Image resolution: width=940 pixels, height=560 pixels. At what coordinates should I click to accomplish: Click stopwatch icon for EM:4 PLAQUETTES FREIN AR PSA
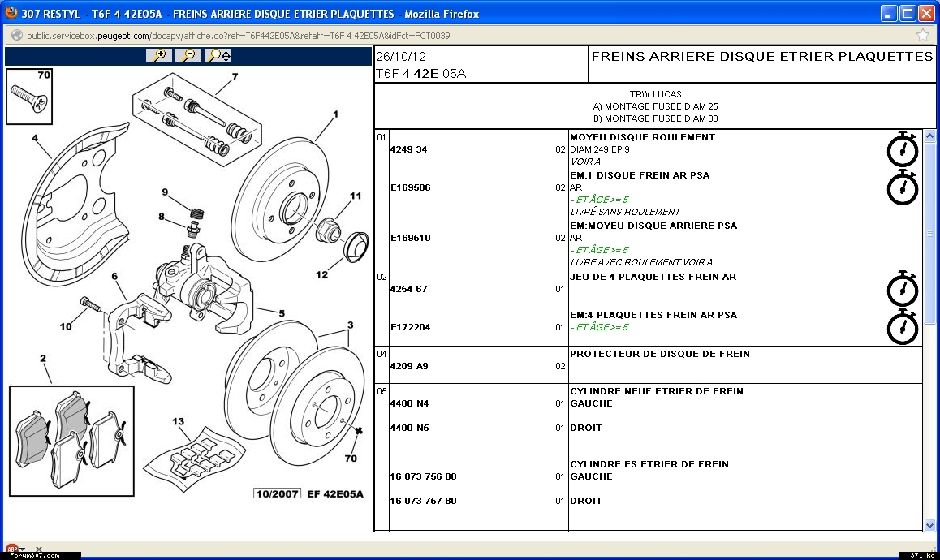(902, 327)
